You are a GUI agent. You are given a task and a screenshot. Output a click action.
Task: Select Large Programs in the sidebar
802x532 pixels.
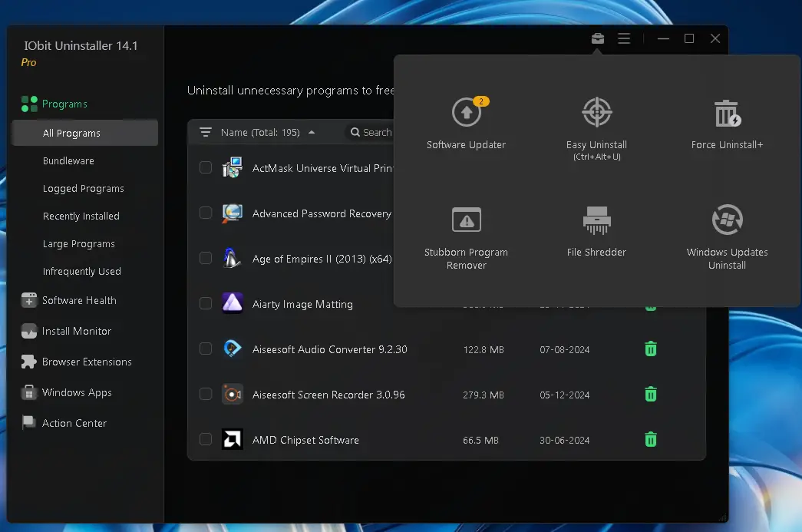pyautogui.click(x=78, y=244)
